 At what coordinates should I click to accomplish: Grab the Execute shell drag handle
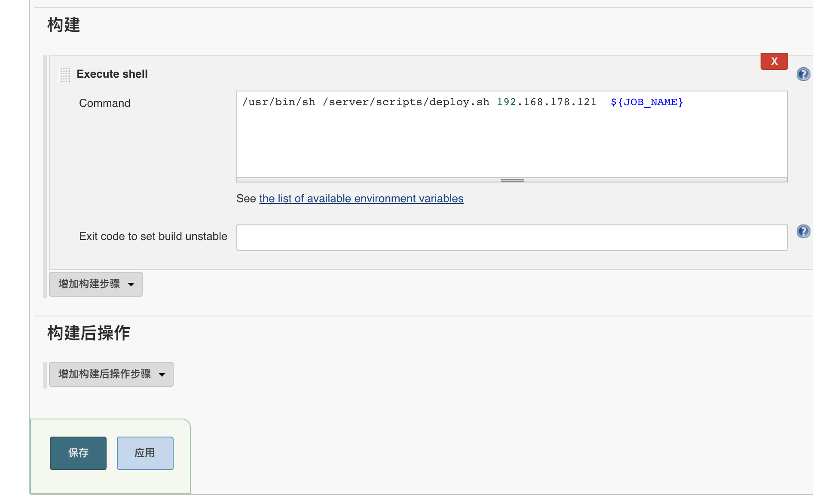click(x=65, y=74)
